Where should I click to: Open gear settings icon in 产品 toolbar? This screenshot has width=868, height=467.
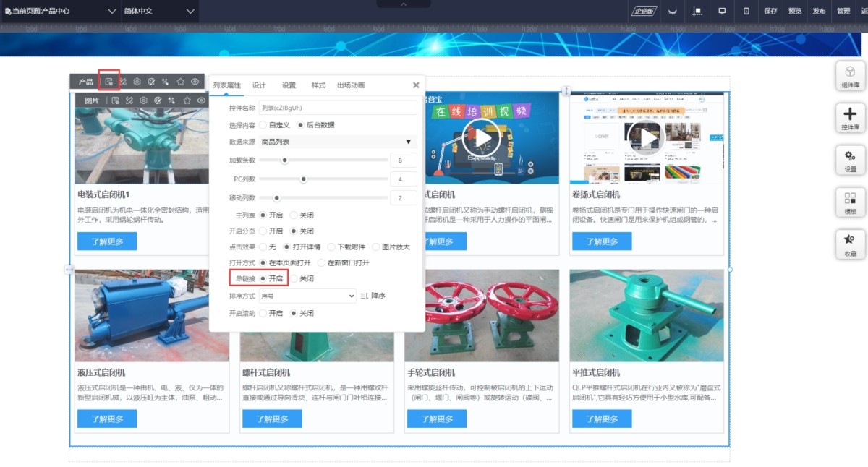pyautogui.click(x=137, y=82)
